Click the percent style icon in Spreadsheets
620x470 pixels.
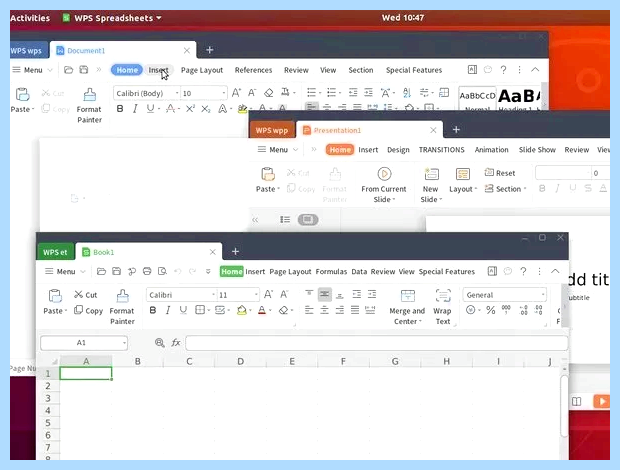point(491,310)
